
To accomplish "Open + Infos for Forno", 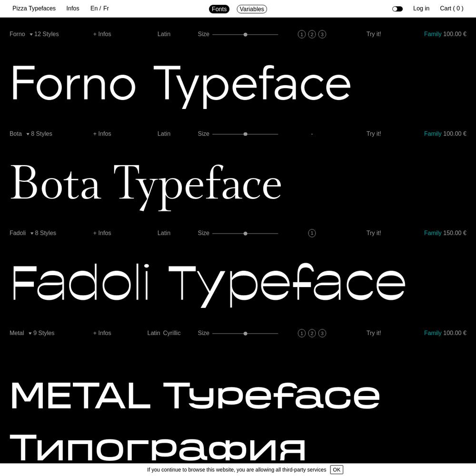I will point(102,34).
